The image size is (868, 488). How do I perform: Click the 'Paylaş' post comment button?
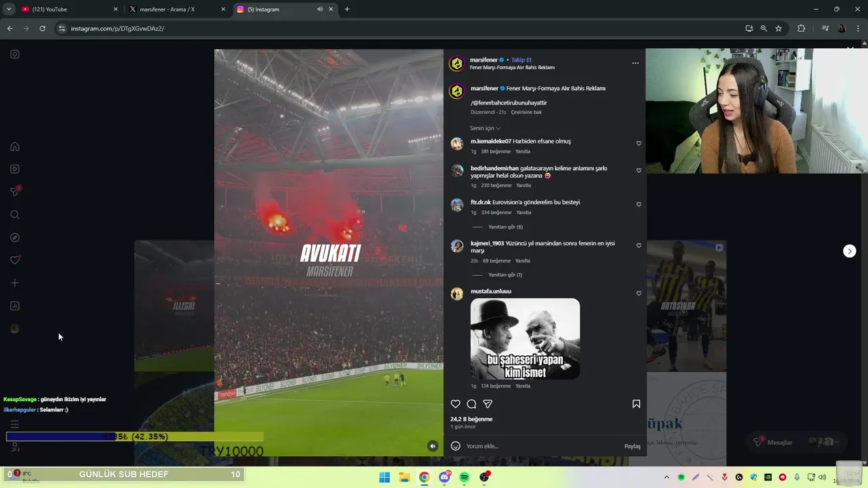point(632,446)
